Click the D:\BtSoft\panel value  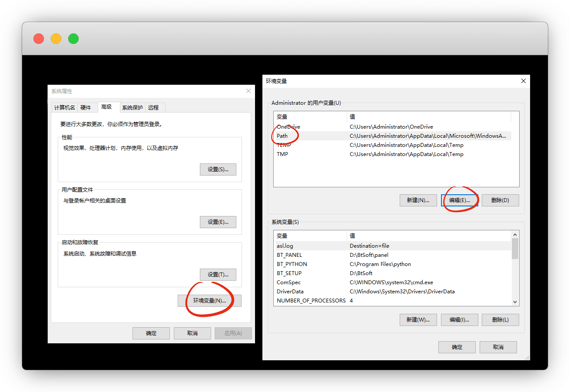pos(369,255)
